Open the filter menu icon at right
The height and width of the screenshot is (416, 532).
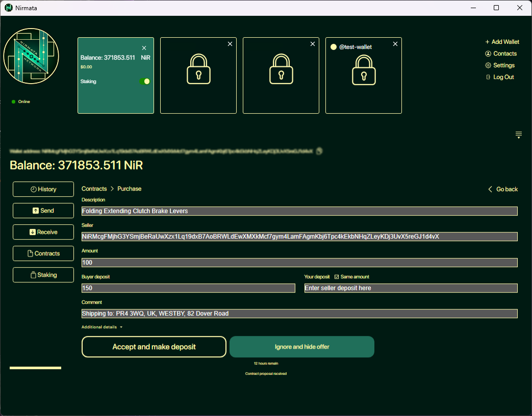tap(518, 135)
